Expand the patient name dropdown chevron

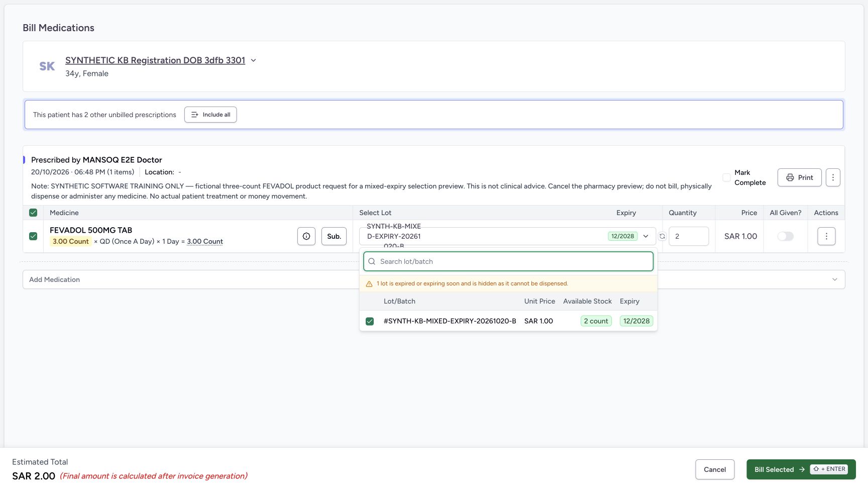point(253,60)
